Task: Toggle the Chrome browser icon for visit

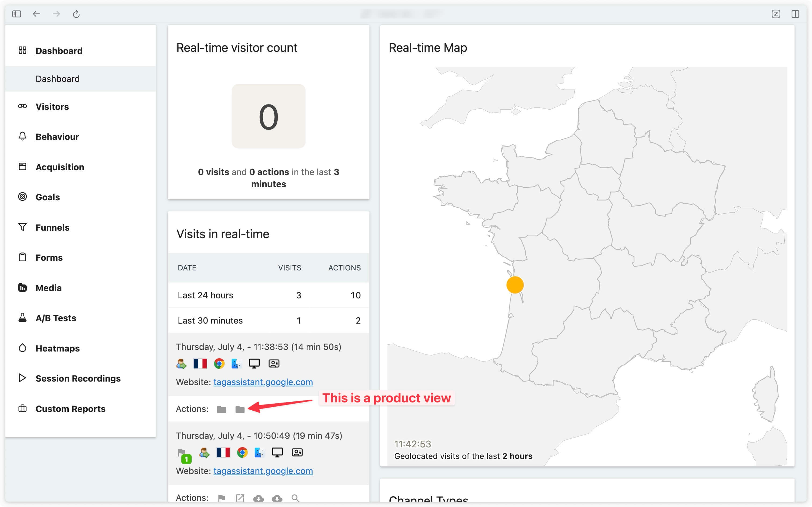Action: coord(219,363)
